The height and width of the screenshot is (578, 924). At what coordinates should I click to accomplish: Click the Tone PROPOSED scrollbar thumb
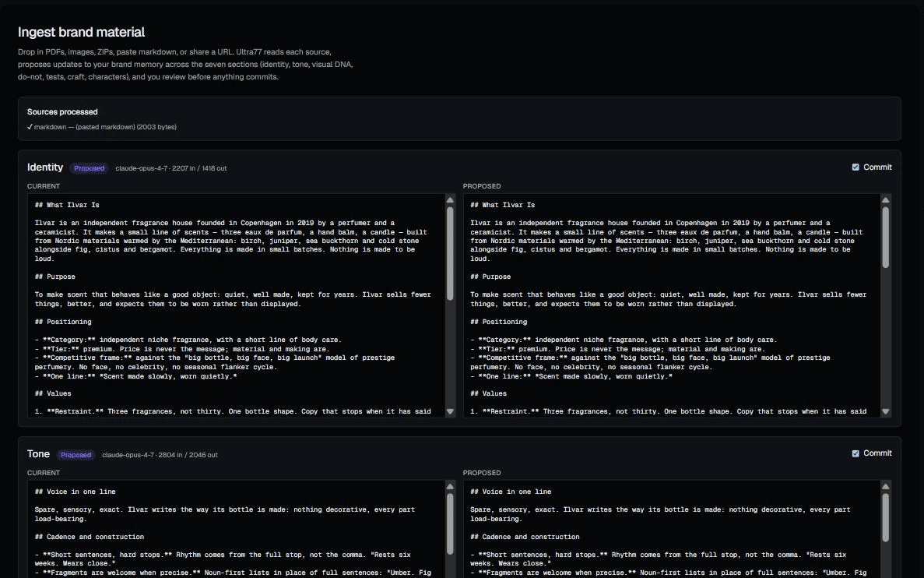click(x=885, y=517)
